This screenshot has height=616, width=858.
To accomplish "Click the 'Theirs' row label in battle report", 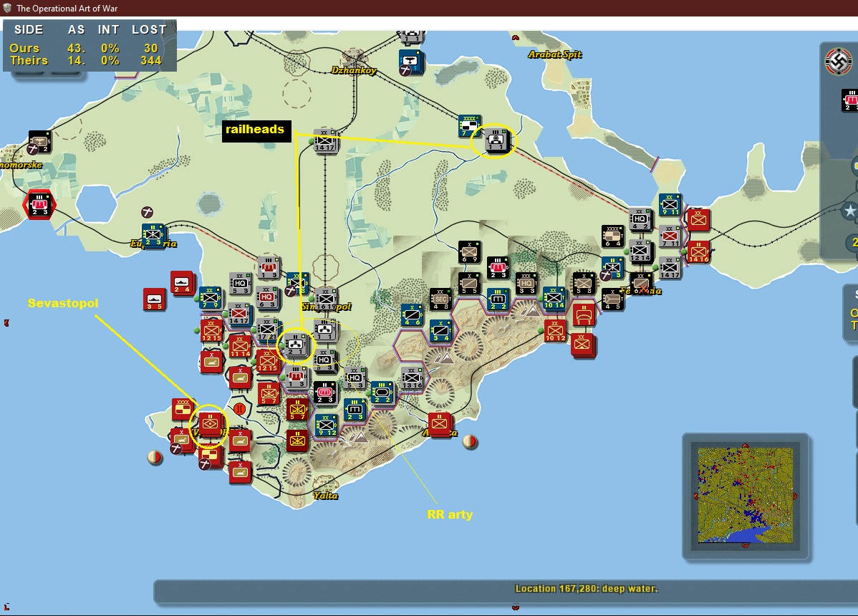I will pos(29,61).
